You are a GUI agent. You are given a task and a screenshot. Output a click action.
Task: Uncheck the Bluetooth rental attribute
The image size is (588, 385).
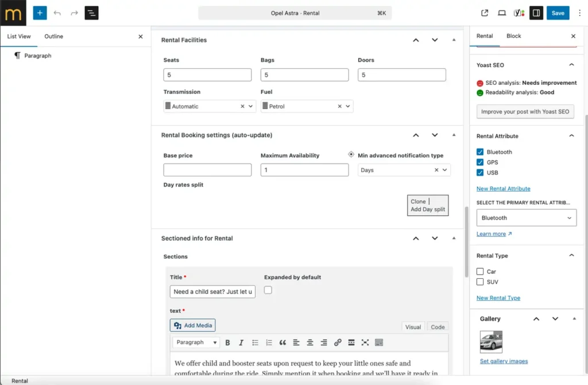point(480,152)
